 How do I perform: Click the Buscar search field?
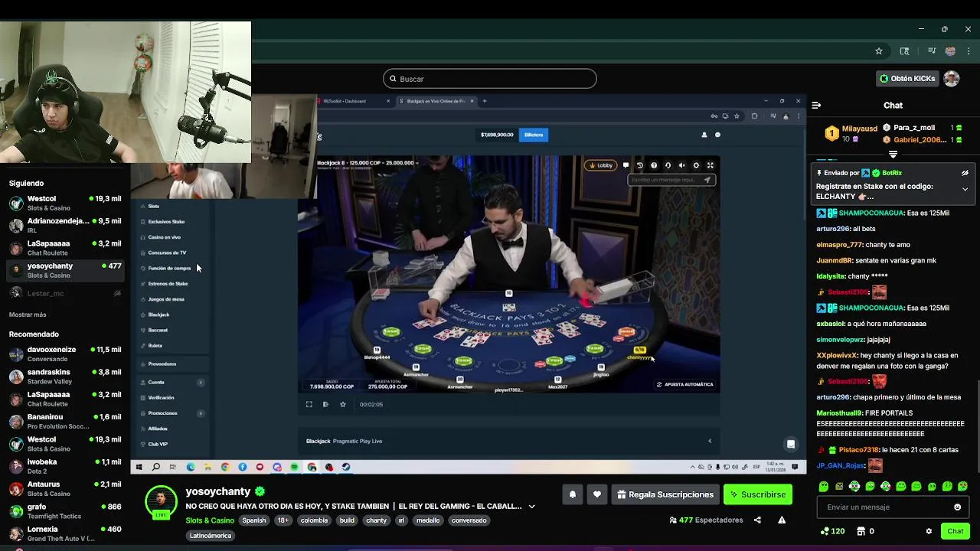coord(490,79)
